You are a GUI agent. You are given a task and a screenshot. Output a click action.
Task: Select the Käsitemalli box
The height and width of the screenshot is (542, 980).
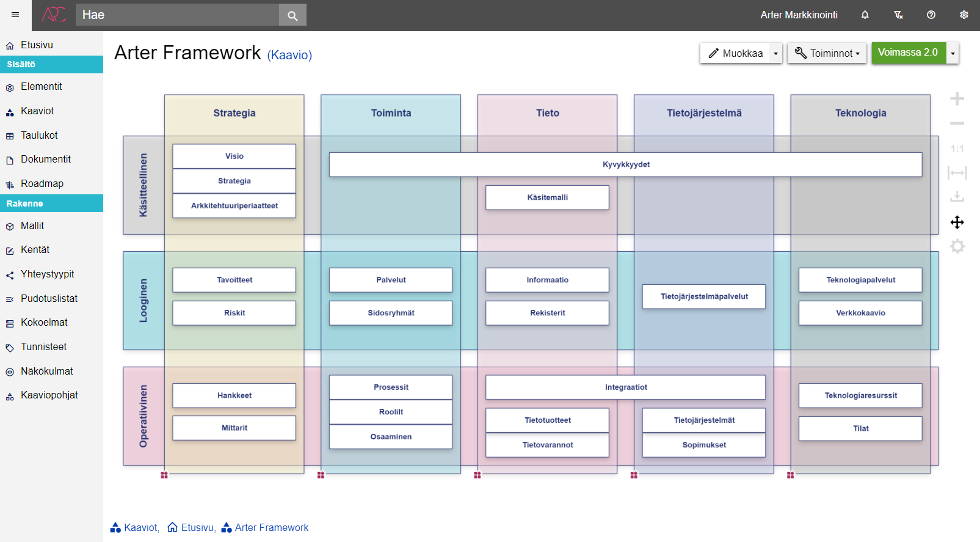click(548, 197)
